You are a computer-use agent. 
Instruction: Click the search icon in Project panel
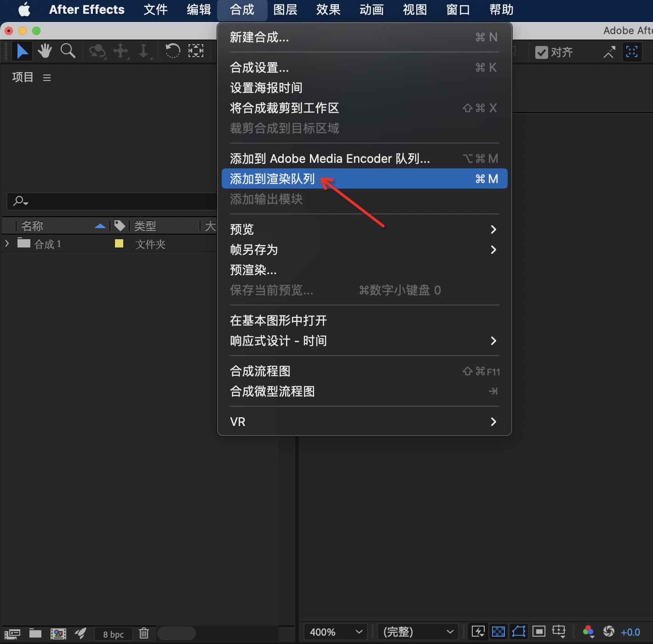21,201
